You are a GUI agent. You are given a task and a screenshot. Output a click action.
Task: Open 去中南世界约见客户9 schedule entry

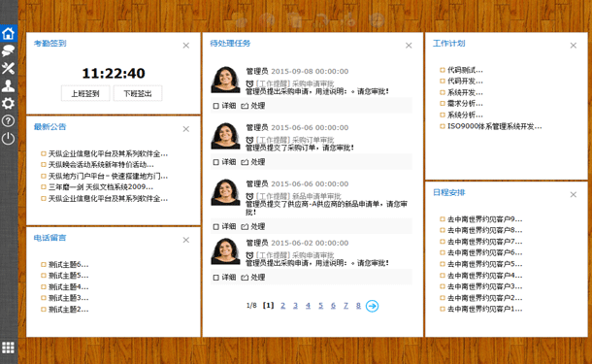(485, 219)
